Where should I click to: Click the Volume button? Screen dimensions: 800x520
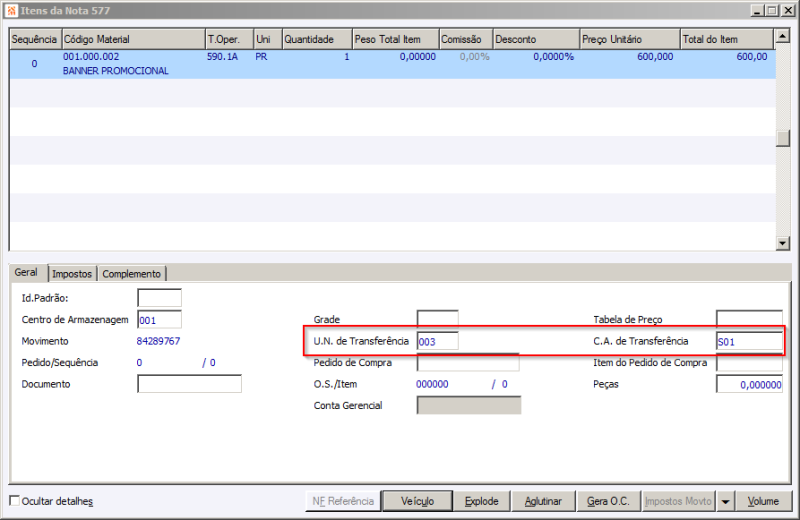coord(763,501)
